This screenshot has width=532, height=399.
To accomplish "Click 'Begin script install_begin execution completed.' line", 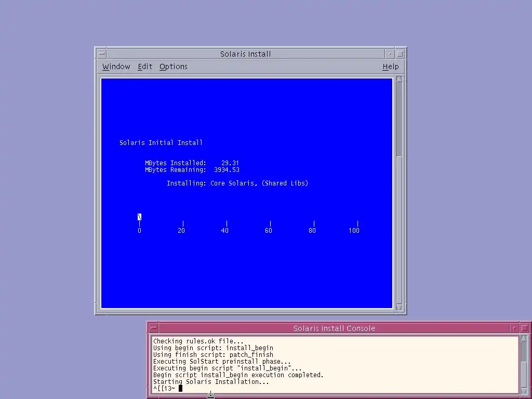I will pyautogui.click(x=238, y=375).
